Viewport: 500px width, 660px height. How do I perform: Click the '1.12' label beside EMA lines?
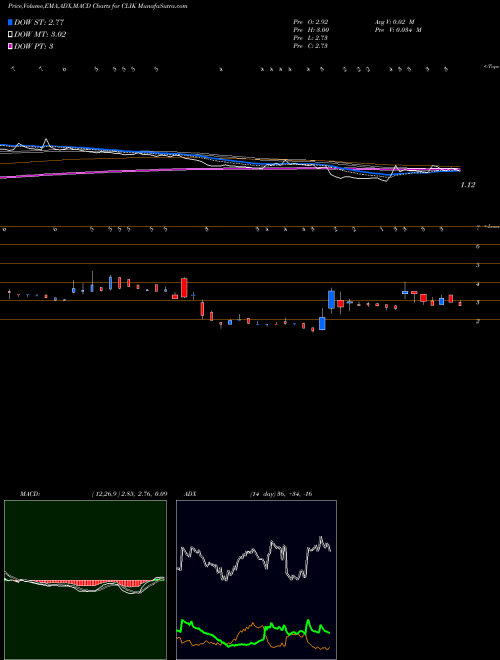pos(468,185)
